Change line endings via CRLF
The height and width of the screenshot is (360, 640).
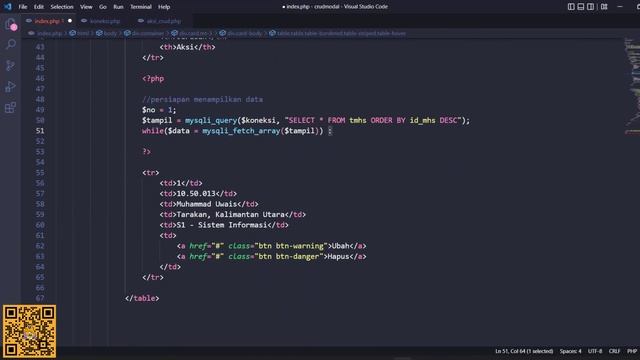[614, 351]
